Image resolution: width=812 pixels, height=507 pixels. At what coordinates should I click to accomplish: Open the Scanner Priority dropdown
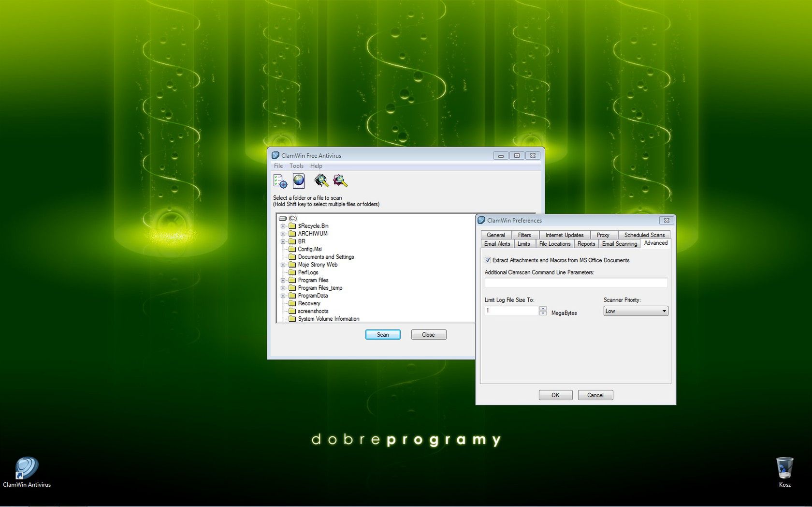(636, 311)
